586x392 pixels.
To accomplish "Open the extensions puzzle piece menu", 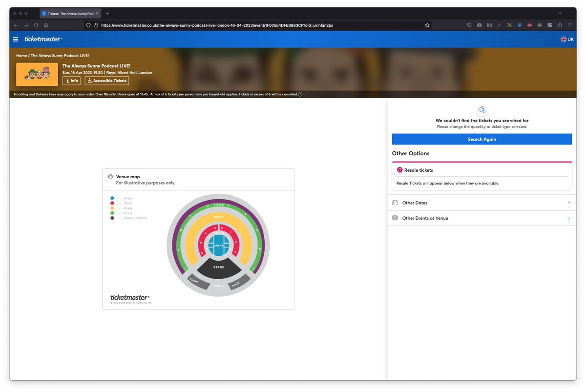I will coord(560,25).
